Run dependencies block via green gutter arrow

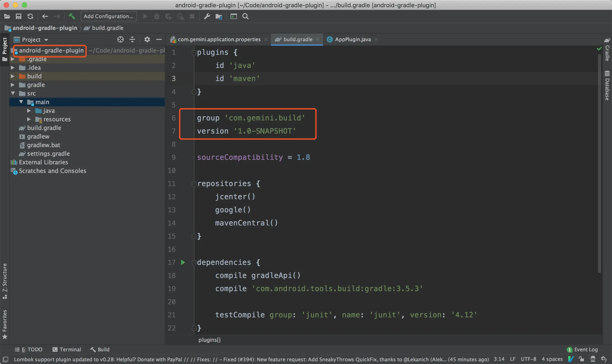183,262
